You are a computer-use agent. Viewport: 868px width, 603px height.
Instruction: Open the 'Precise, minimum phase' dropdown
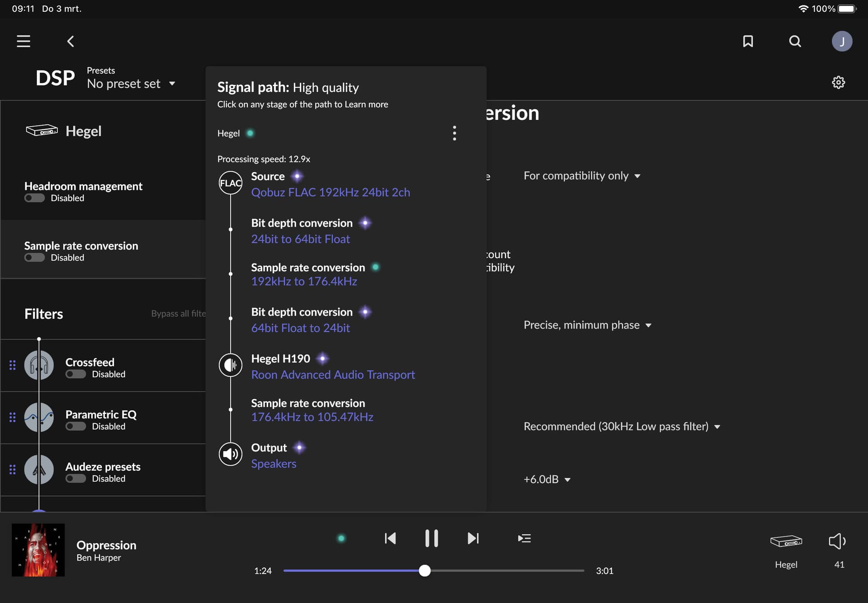point(588,325)
